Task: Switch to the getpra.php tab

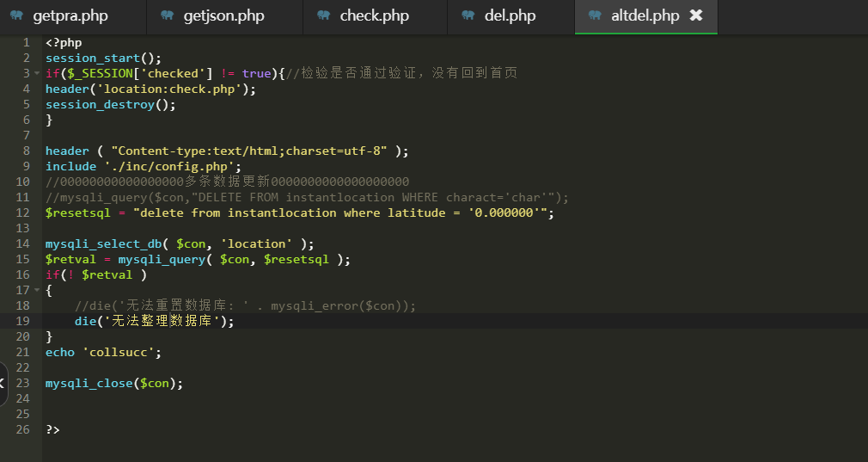Action: 69,15
